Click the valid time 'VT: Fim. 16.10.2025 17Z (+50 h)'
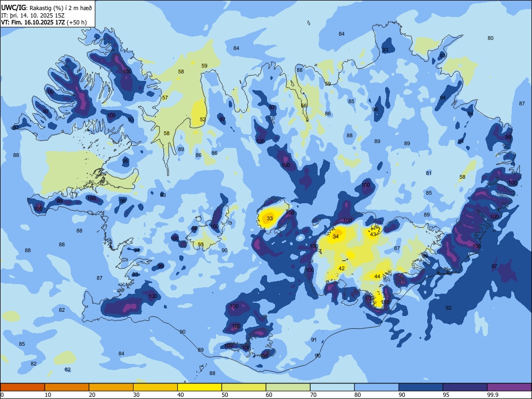532x399 pixels. tap(44, 22)
